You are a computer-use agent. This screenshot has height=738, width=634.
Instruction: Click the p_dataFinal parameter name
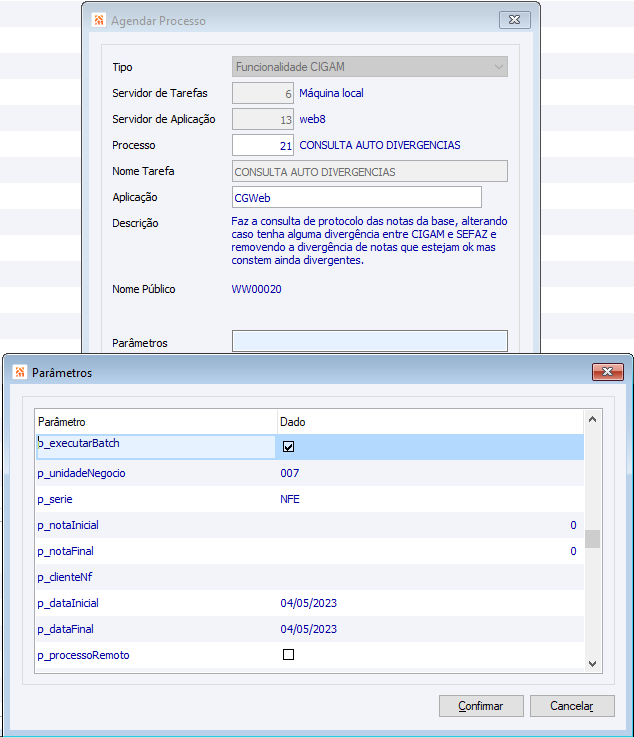click(x=65, y=629)
